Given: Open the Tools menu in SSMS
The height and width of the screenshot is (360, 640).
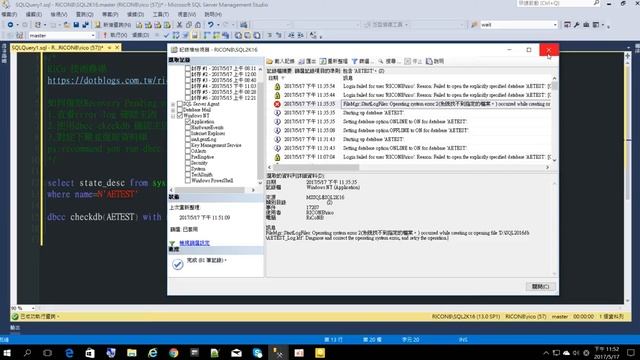Looking at the screenshot, I should click(x=160, y=14).
